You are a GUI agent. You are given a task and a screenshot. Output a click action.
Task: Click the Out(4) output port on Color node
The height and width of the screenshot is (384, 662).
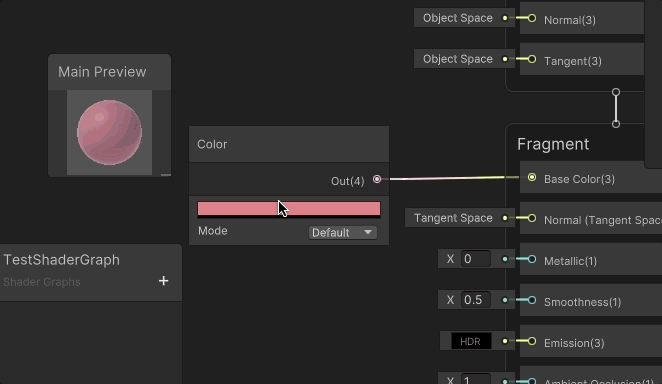coord(377,179)
